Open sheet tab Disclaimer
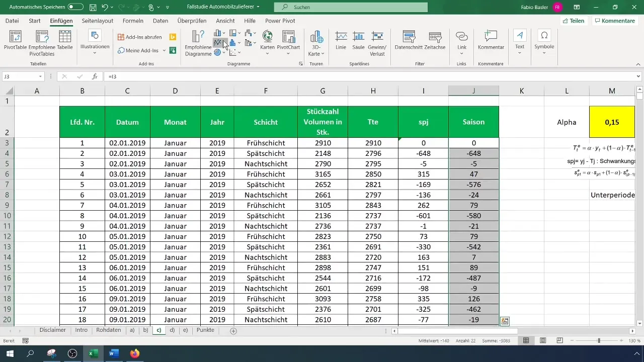 pos(53,330)
